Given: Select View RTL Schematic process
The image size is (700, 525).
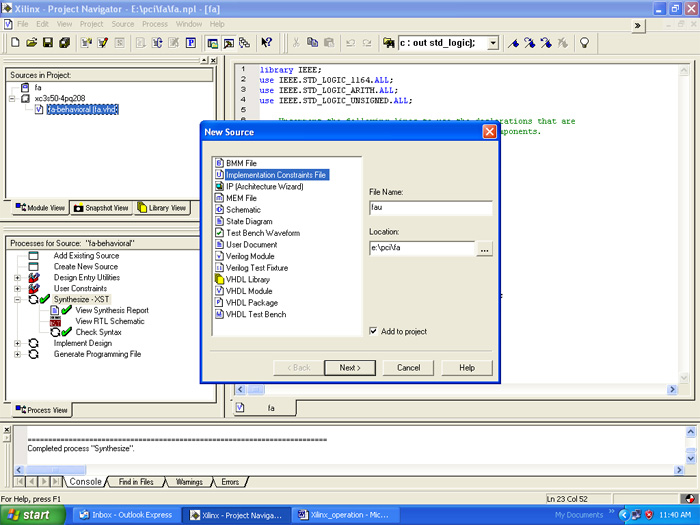Looking at the screenshot, I should pyautogui.click(x=110, y=321).
